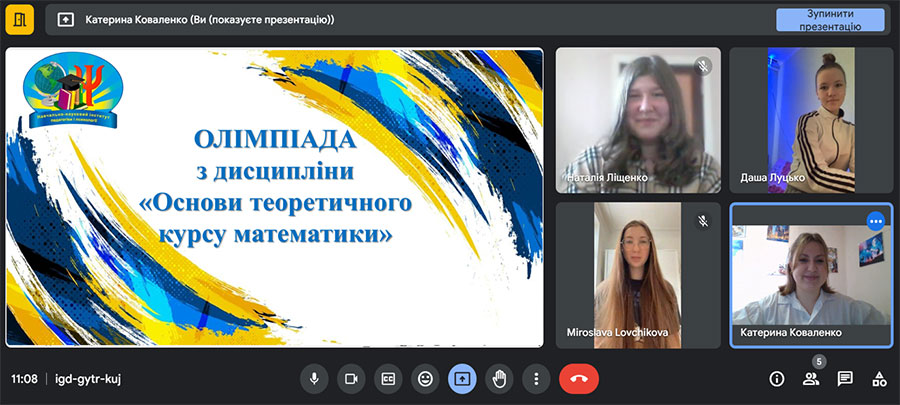Open the activities shapes icon

[879, 379]
